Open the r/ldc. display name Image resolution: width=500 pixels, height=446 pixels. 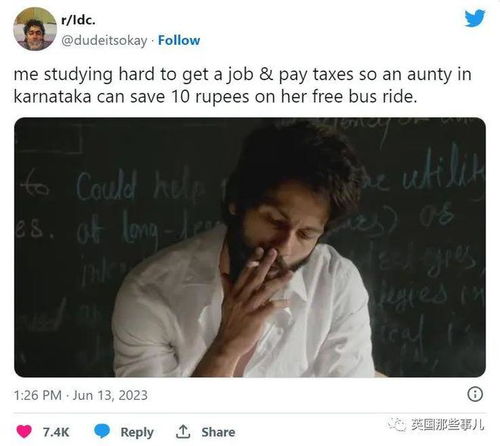point(78,20)
